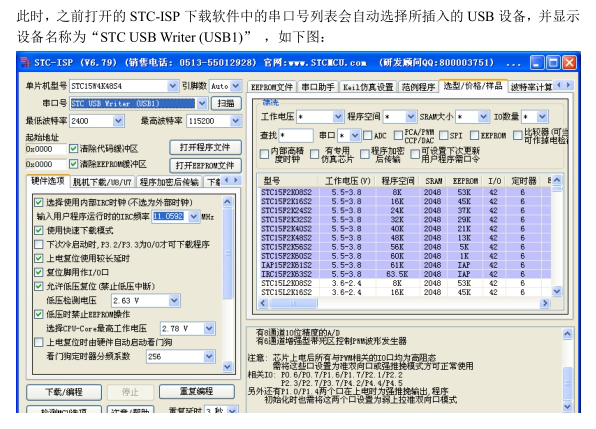596x429 pixels.
Task: Click right arrow of upper tab strip
Action: pyautogui.click(x=568, y=85)
